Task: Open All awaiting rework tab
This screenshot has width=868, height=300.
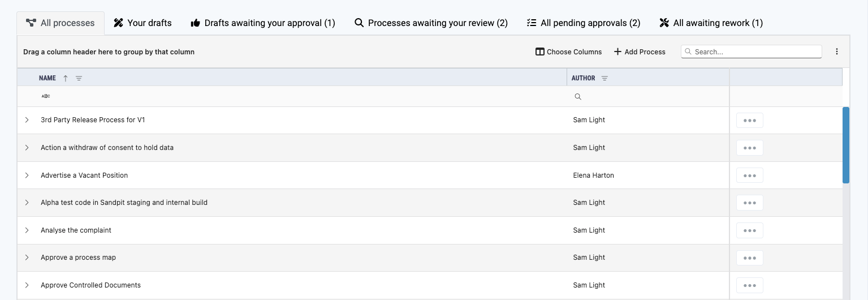Action: coord(711,23)
